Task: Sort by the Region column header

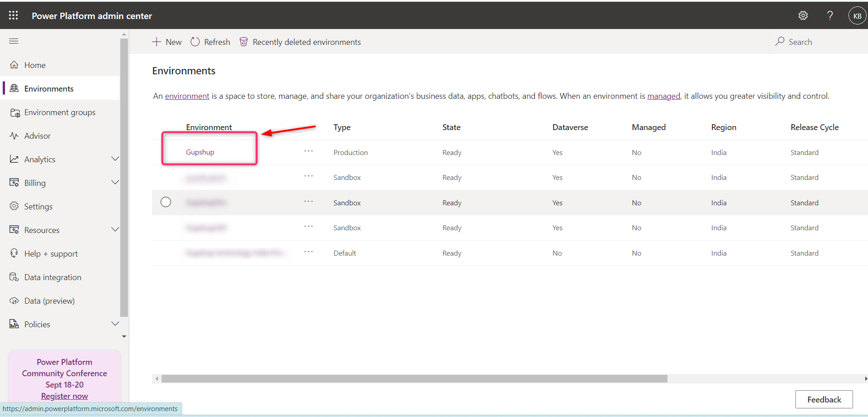Action: point(724,127)
